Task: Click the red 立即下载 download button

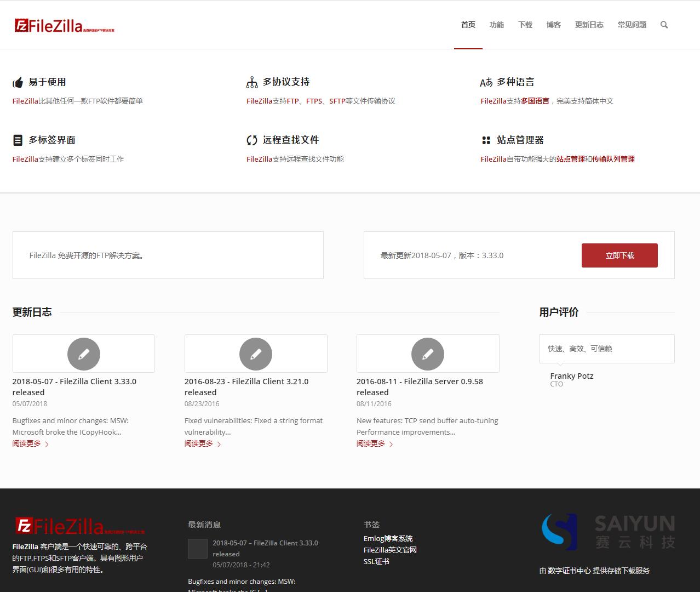Action: 619,255
